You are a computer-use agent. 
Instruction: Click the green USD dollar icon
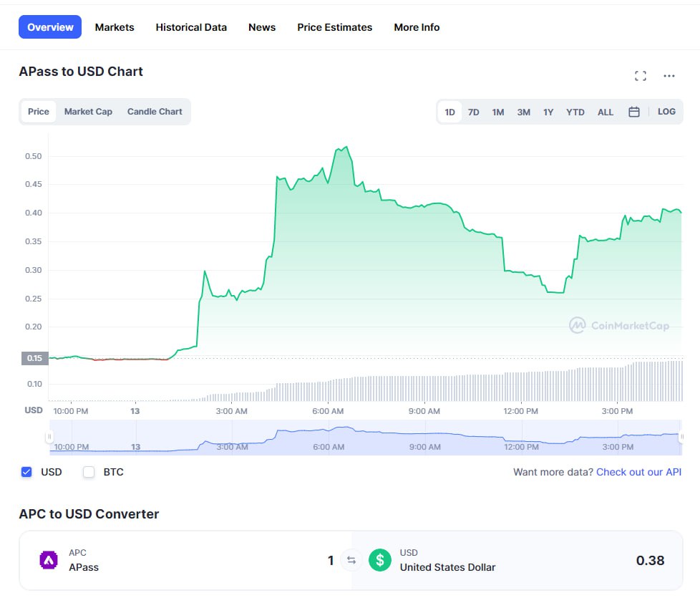[x=380, y=560]
